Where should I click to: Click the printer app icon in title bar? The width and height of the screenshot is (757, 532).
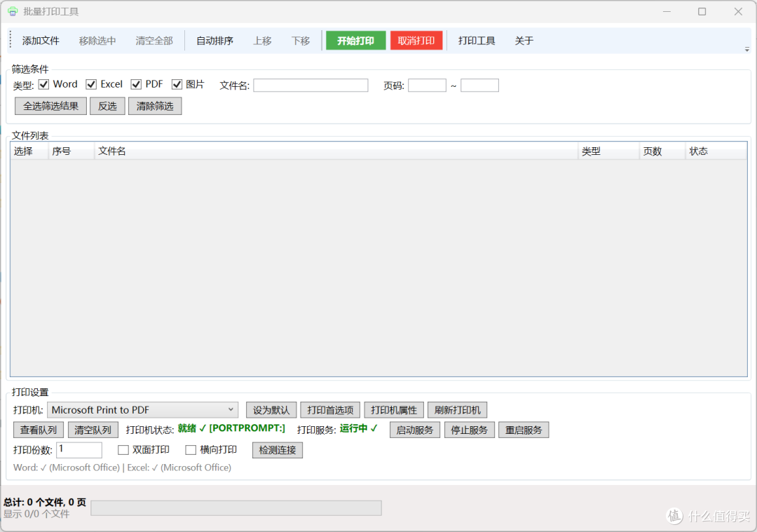click(x=13, y=11)
